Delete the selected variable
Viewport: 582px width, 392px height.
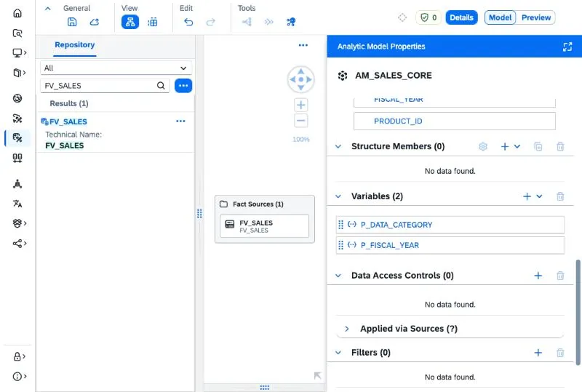tap(560, 196)
